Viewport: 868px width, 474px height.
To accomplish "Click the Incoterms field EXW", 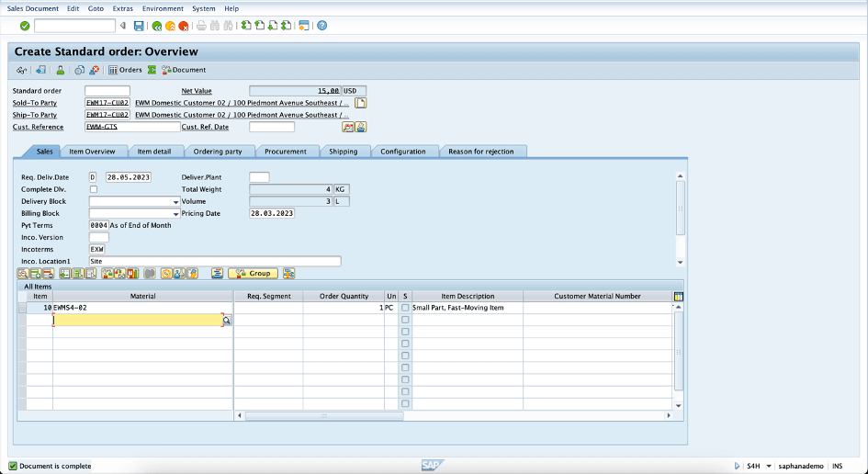I will click(x=96, y=249).
